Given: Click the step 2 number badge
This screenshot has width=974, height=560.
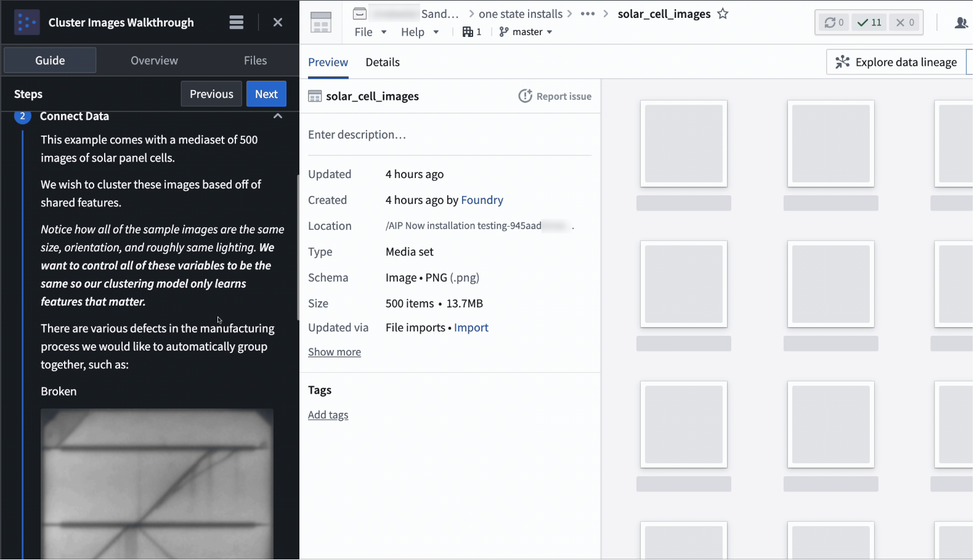Looking at the screenshot, I should [23, 116].
